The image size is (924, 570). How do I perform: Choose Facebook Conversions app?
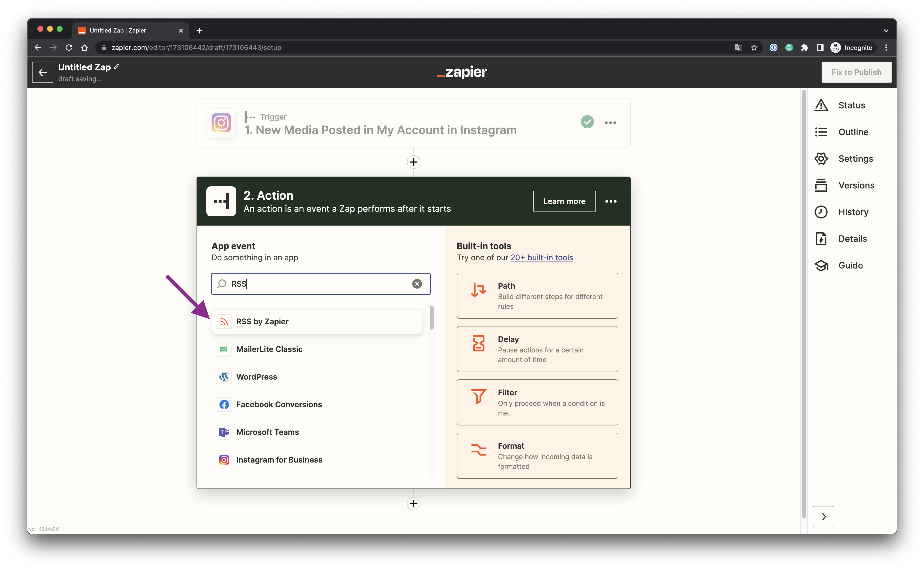point(317,405)
